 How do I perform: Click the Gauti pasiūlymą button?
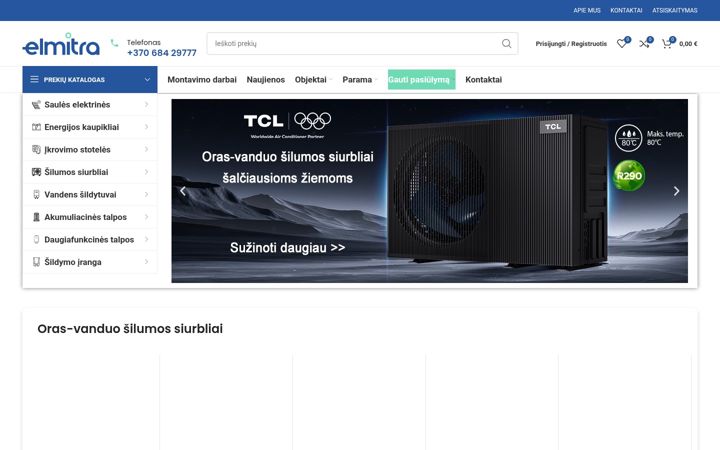click(422, 79)
